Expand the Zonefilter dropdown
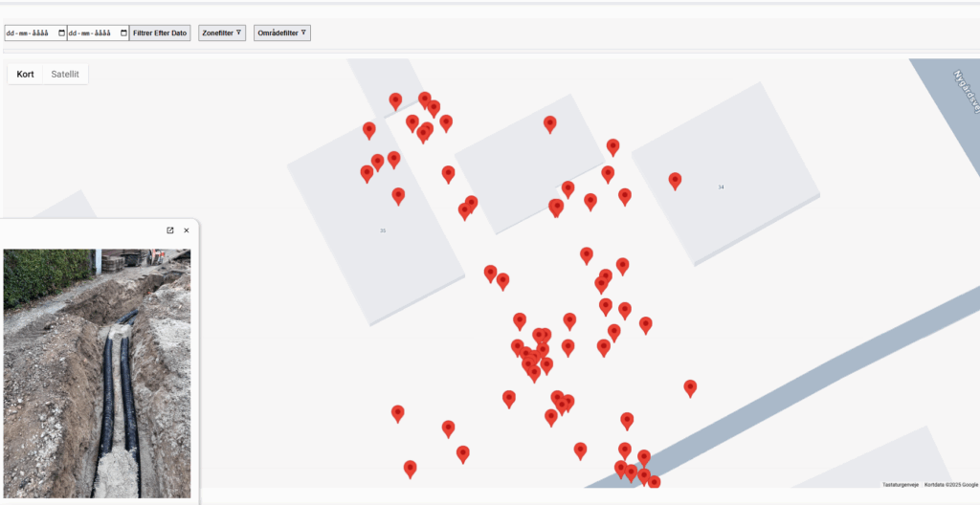This screenshot has width=980, height=505. [222, 33]
